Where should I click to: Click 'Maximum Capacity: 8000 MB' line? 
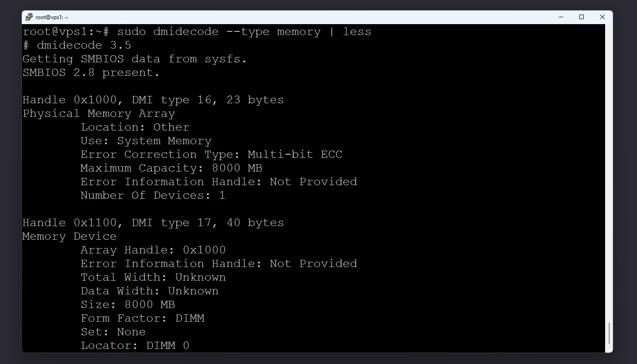(172, 168)
